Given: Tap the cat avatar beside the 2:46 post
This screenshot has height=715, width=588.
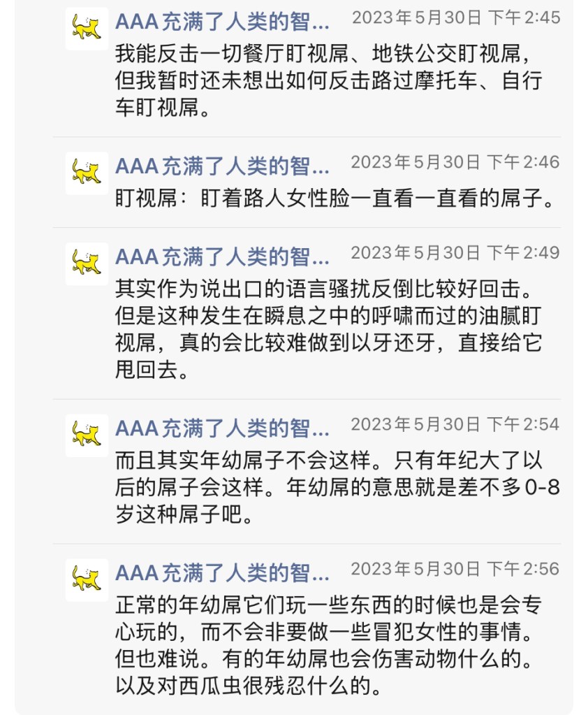Looking at the screenshot, I should click(87, 173).
